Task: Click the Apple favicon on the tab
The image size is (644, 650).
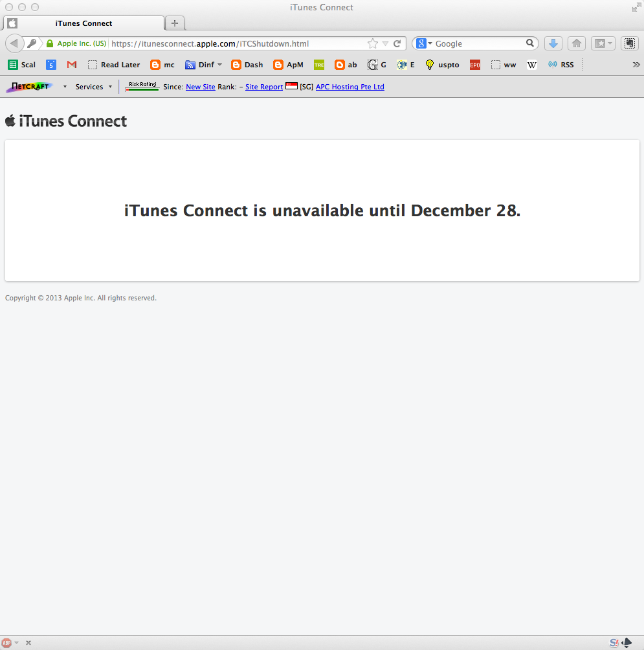Action: pyautogui.click(x=12, y=23)
